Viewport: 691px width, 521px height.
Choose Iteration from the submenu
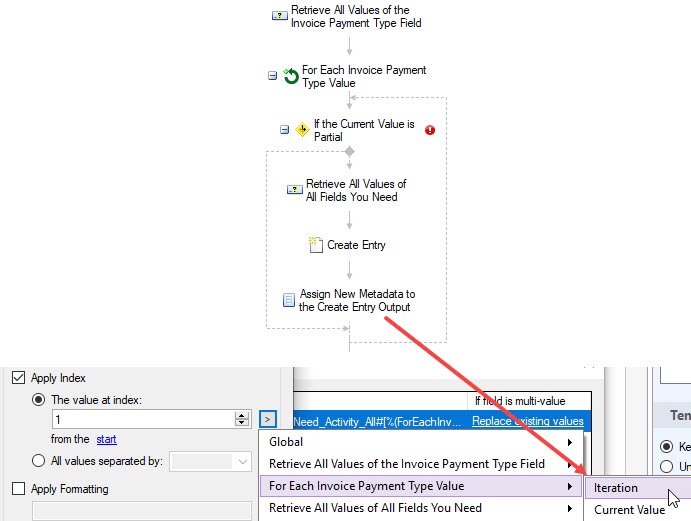pyautogui.click(x=616, y=488)
